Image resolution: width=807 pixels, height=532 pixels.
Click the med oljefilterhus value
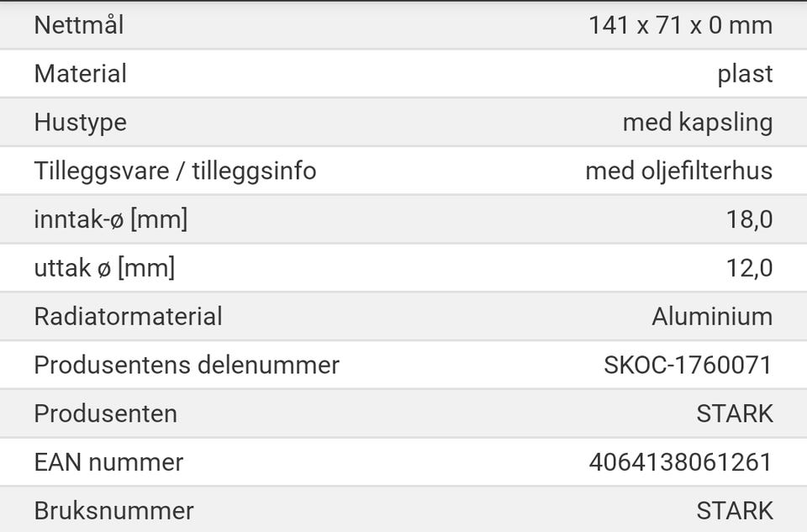[x=679, y=171]
